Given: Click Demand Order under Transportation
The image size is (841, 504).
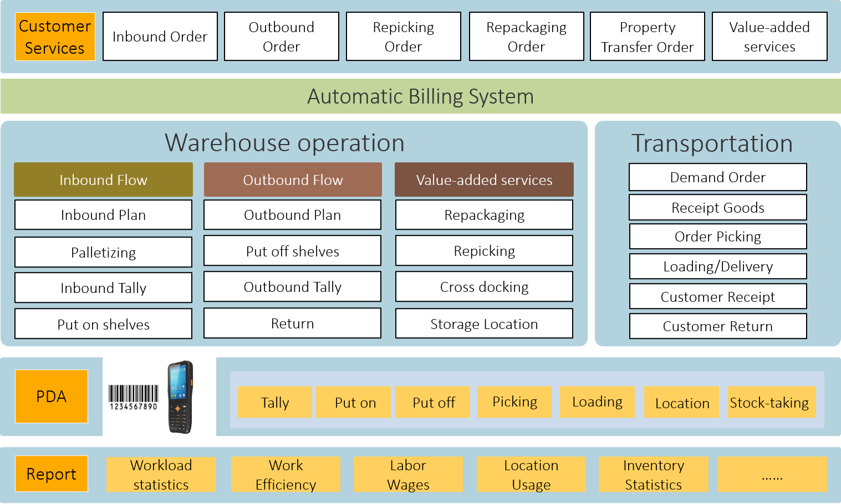Looking at the screenshot, I should (x=717, y=177).
